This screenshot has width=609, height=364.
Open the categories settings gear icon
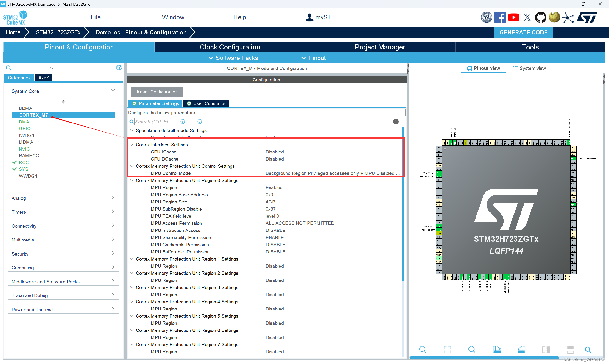[119, 68]
